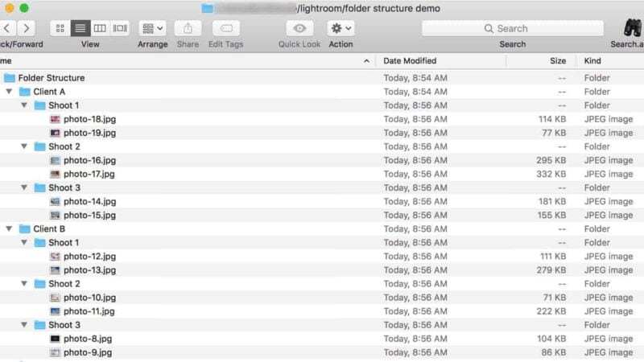Viewport: 644px width, 362px height.
Task: Click the Edit Tags button
Action: (x=226, y=28)
